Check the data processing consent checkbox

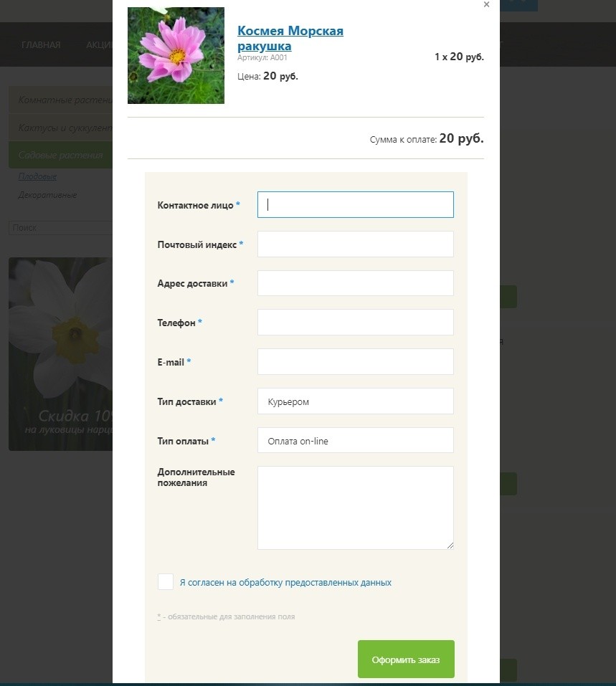tap(166, 582)
